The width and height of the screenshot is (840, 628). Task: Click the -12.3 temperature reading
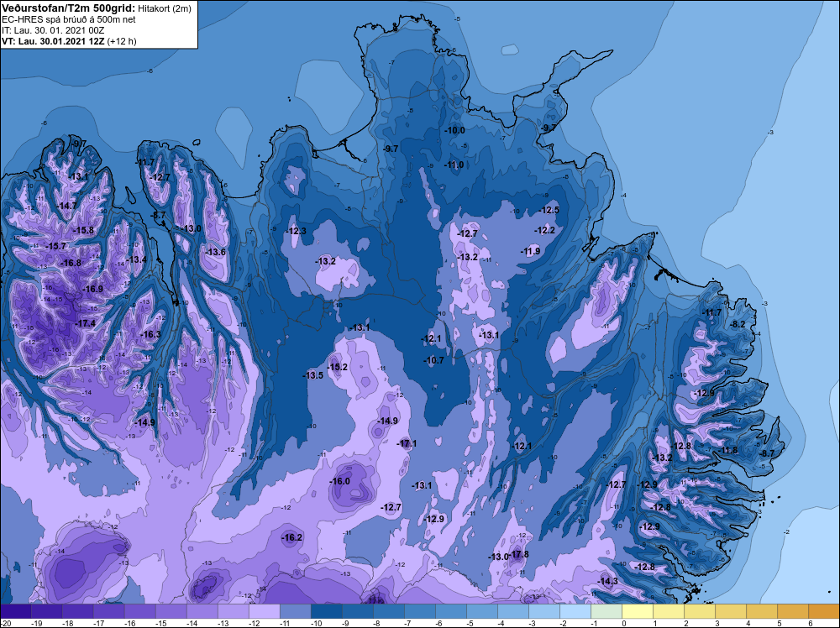click(297, 231)
